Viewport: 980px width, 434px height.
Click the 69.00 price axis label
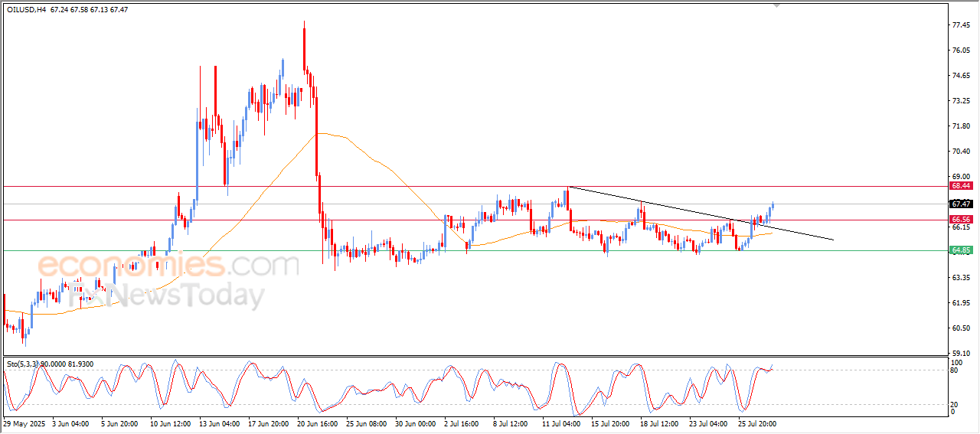tap(961, 177)
